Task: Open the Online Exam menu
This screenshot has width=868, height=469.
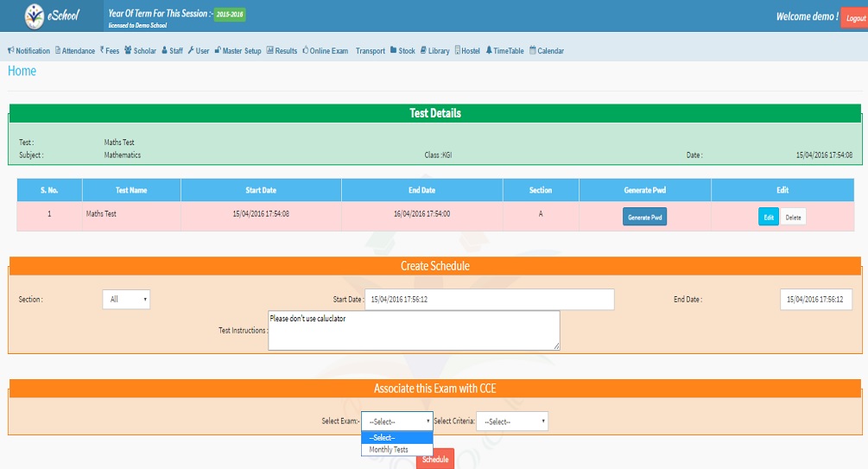Action: pyautogui.click(x=326, y=51)
